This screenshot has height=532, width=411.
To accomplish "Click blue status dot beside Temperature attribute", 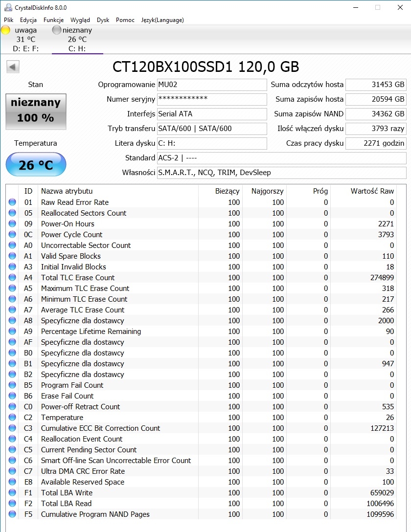I will coord(13,417).
